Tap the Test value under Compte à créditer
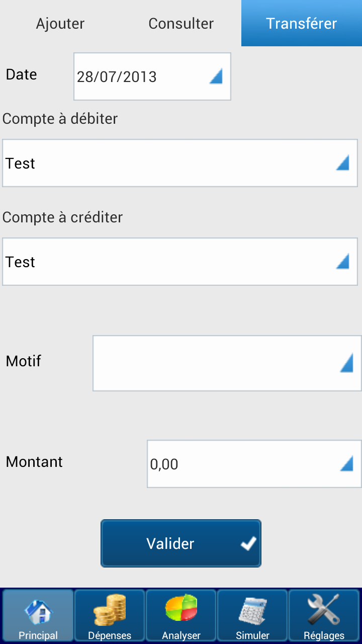This screenshot has width=362, height=644. (21, 262)
